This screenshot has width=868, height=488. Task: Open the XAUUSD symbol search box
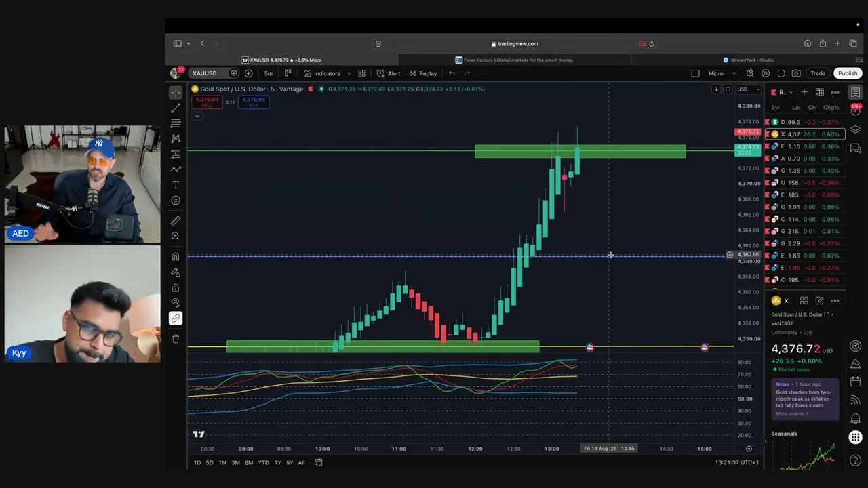click(x=205, y=73)
